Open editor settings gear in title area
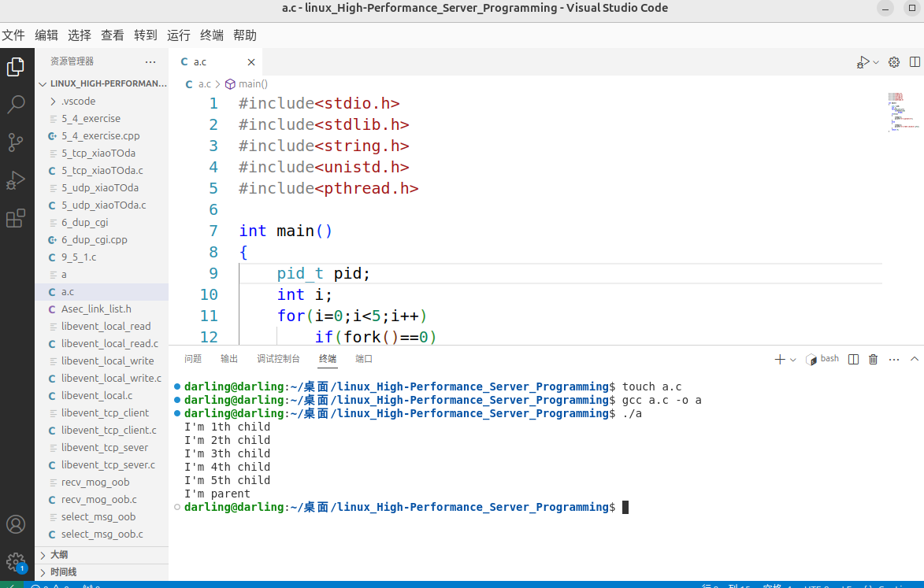This screenshot has height=588, width=924. click(894, 62)
